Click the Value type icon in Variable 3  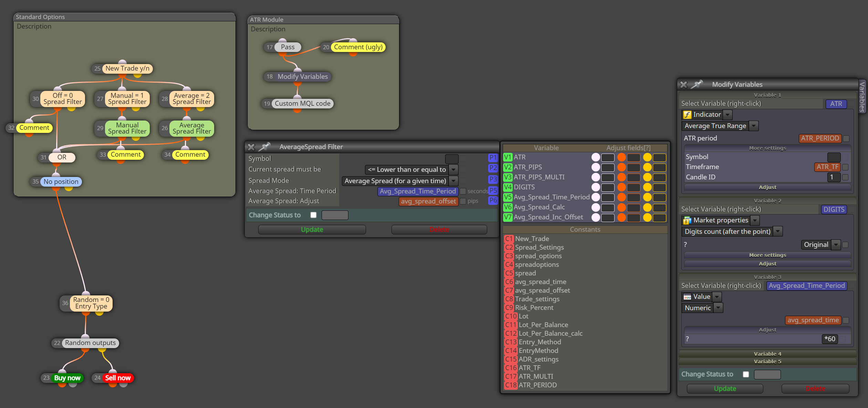687,297
